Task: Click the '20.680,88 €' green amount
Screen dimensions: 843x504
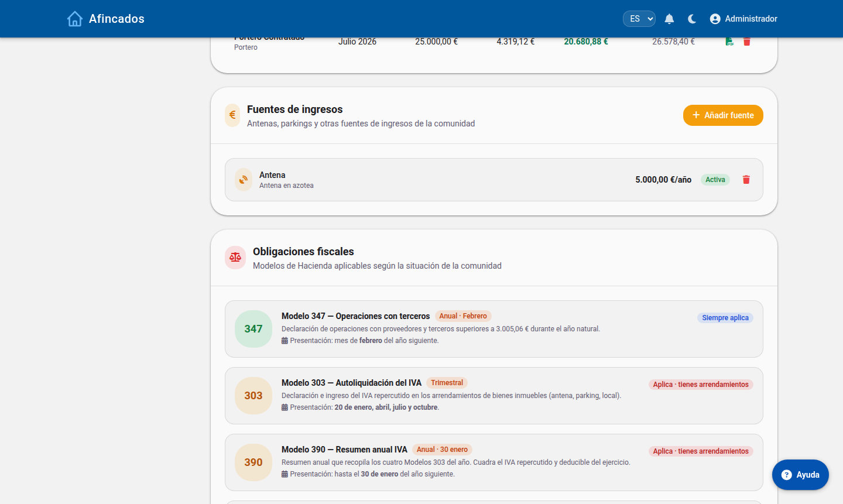Action: coord(586,42)
